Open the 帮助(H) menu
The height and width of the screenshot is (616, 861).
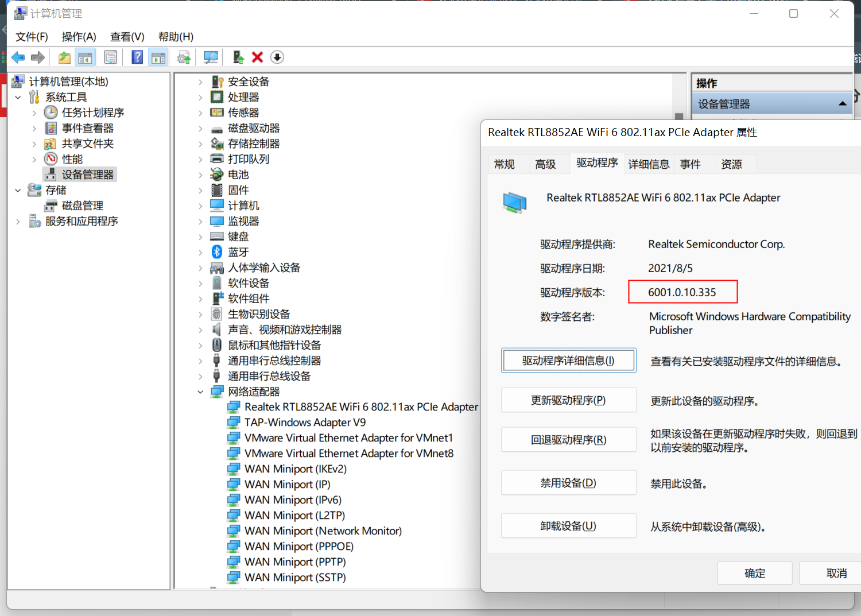click(x=176, y=37)
